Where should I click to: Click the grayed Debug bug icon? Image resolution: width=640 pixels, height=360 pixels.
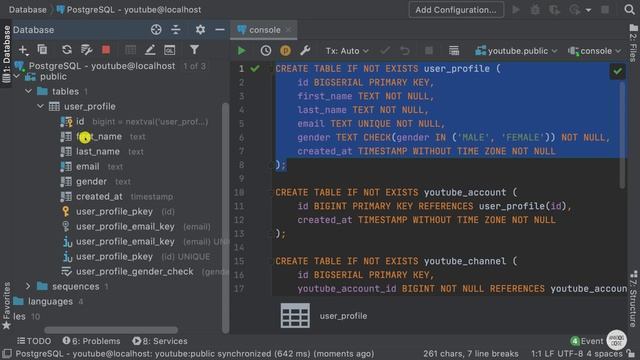(535, 9)
